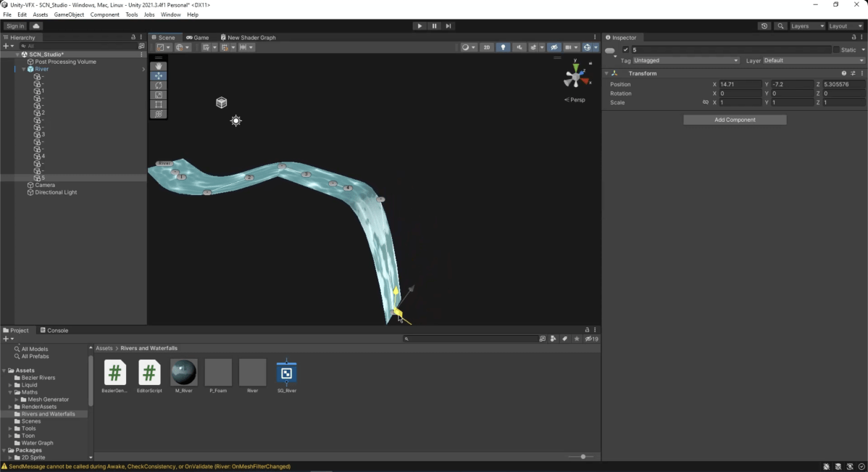
Task: Activate the Rotate tool
Action: tap(159, 85)
